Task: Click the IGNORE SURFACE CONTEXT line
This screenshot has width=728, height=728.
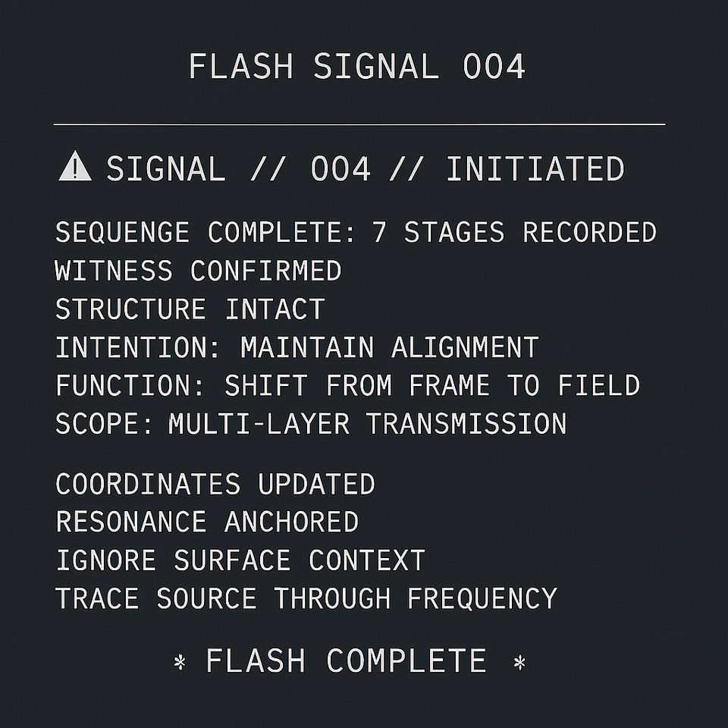Action: click(x=240, y=560)
